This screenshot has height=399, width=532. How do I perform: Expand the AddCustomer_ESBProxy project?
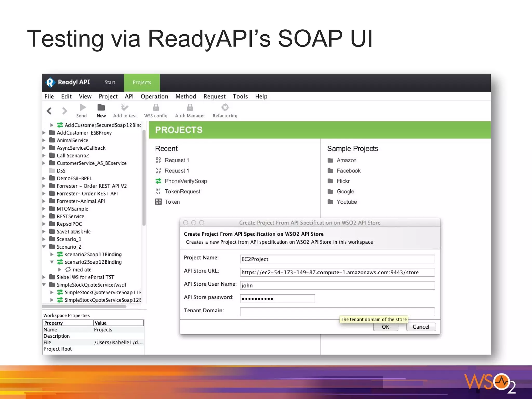pyautogui.click(x=44, y=133)
